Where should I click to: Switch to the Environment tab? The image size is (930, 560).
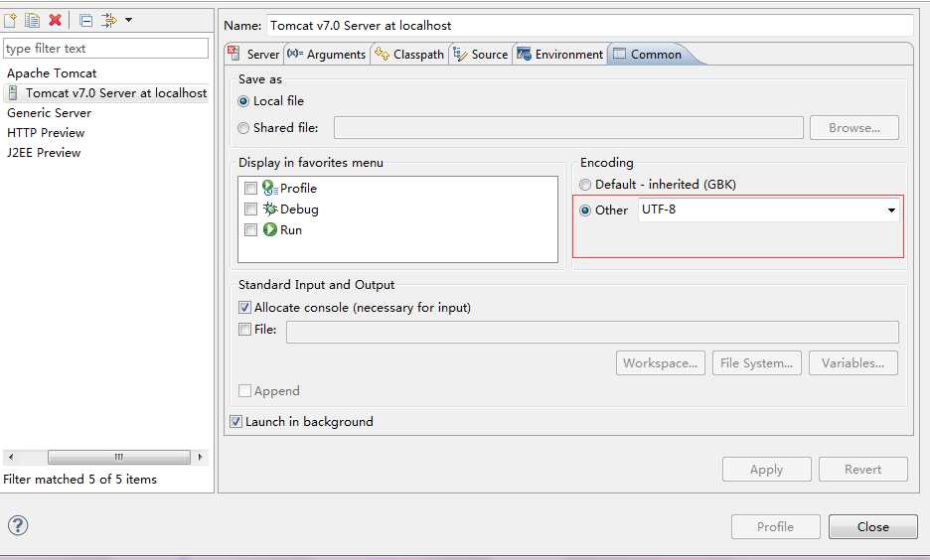(559, 54)
